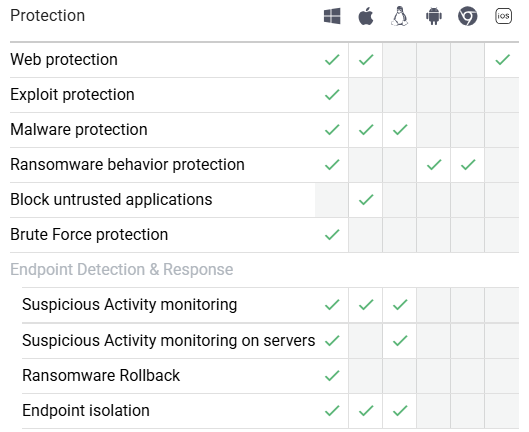The width and height of the screenshot is (529, 432).
Task: Click Mac checkmark for Block untrusted applications
Action: click(x=366, y=199)
